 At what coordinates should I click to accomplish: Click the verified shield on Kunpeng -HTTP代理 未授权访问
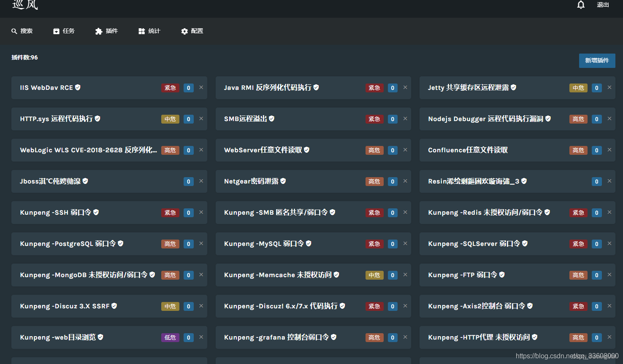click(x=534, y=337)
